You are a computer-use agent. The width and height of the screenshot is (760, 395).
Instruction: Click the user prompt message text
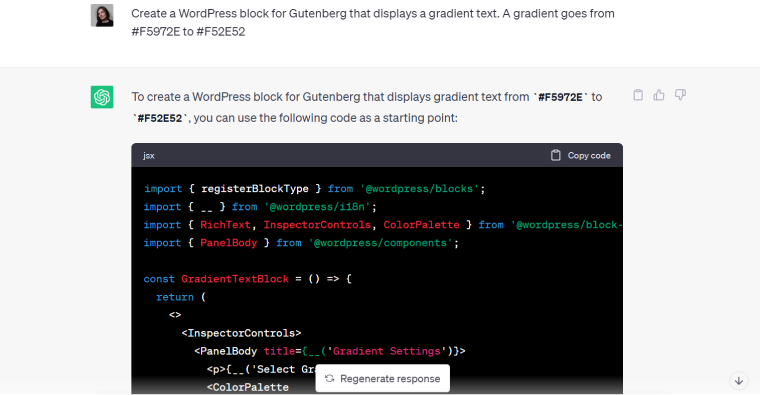coord(373,22)
